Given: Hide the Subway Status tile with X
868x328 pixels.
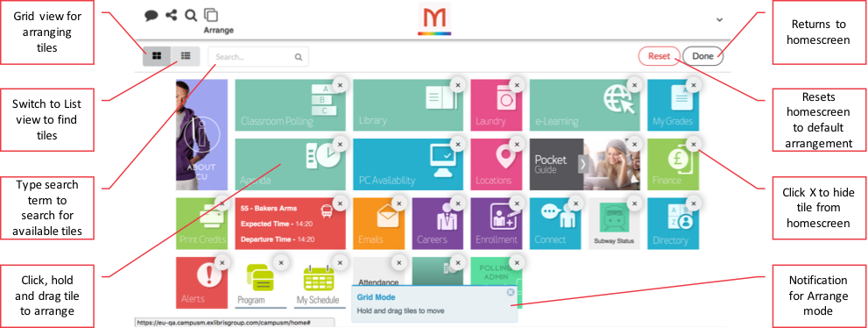Looking at the screenshot, I should [634, 203].
